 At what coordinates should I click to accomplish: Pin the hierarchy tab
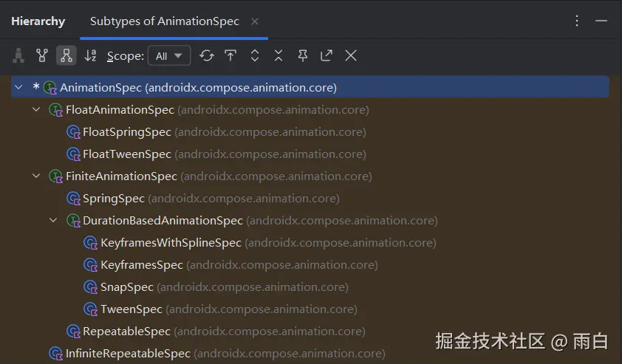[302, 55]
